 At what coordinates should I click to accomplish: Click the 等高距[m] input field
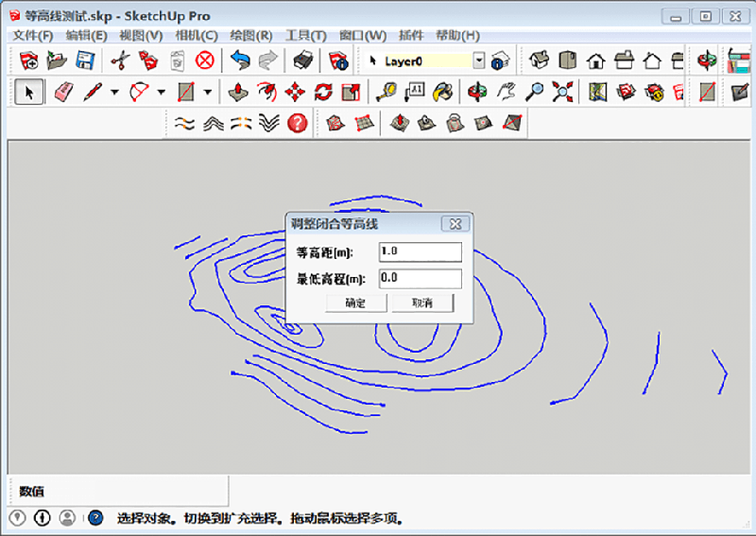pyautogui.click(x=420, y=251)
